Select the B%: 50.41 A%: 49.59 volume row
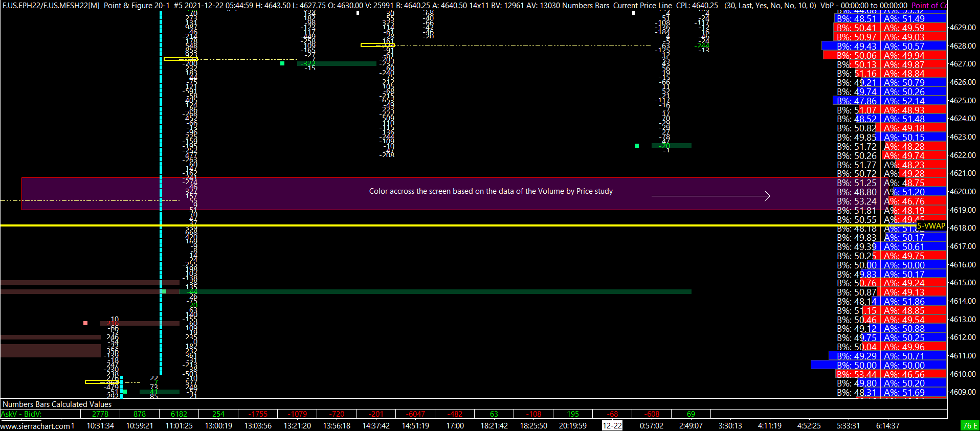The height and width of the screenshot is (431, 980). point(890,28)
